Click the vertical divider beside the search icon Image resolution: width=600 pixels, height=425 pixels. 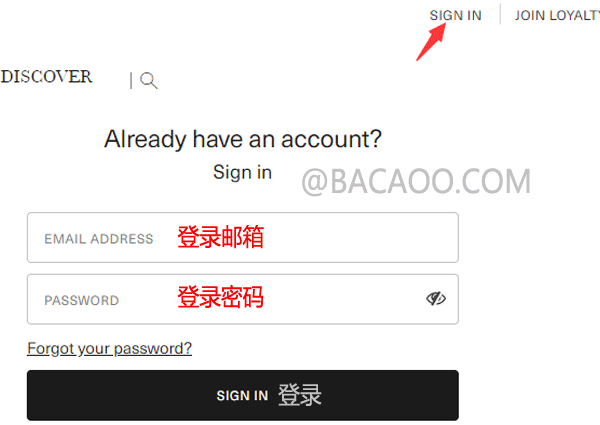pos(131,81)
